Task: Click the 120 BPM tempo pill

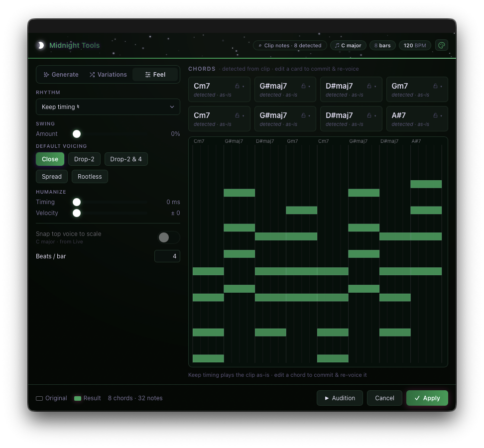Action: coord(415,45)
